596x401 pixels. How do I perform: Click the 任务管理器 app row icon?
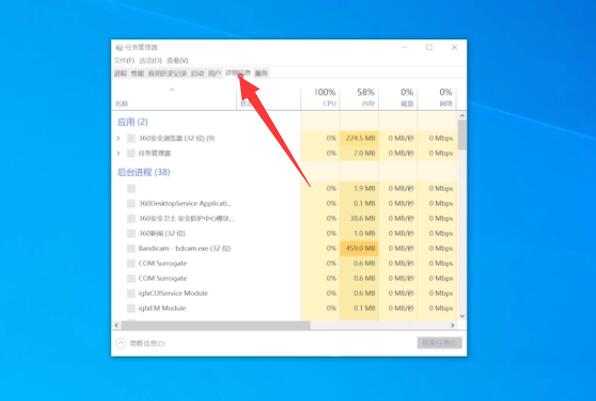[x=131, y=153]
